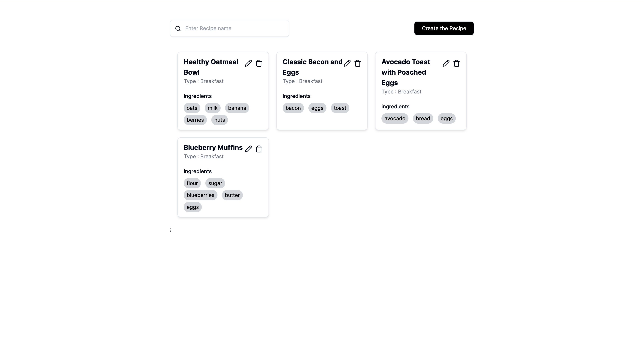Edit the Avocado Toast recipe
Viewport: 644px width, 353px height.
pos(446,63)
